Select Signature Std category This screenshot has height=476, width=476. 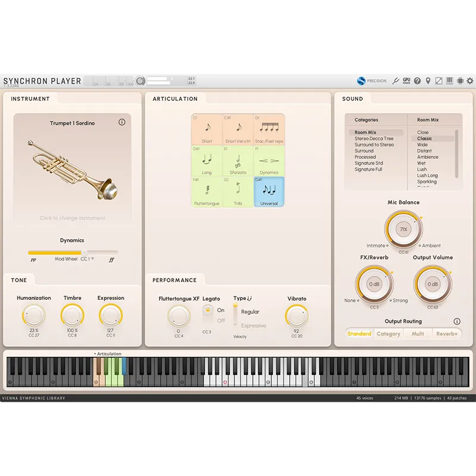tap(369, 163)
